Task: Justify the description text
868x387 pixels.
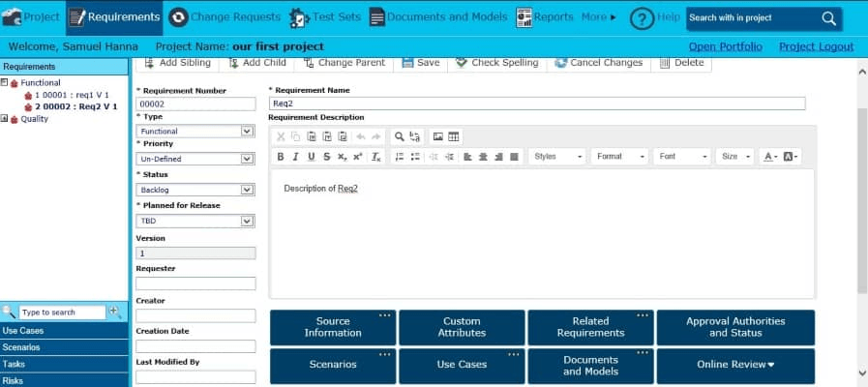Action: click(x=514, y=157)
